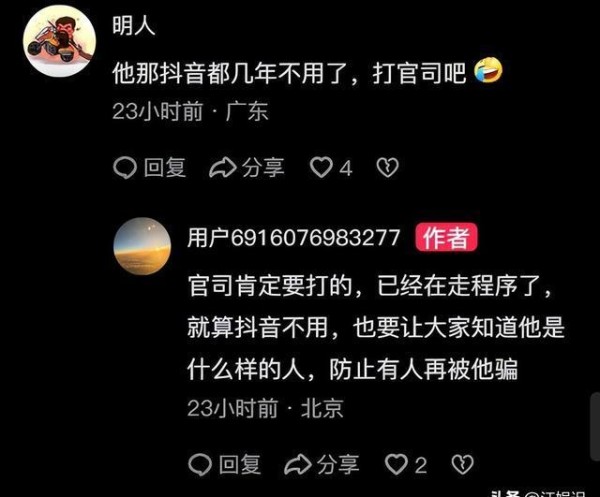The height and width of the screenshot is (497, 600).
Task: Dislike 明人's comment with the broken heart
Action: [388, 168]
